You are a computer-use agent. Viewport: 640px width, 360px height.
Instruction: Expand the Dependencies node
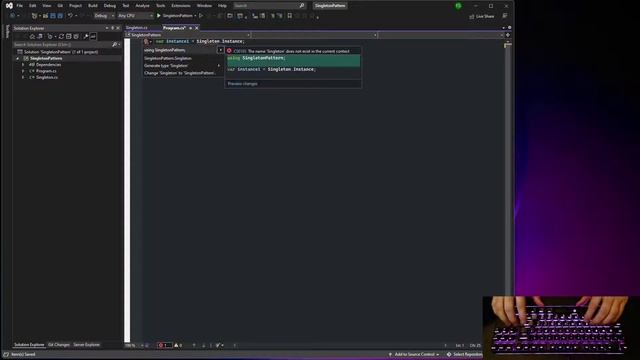(x=23, y=65)
